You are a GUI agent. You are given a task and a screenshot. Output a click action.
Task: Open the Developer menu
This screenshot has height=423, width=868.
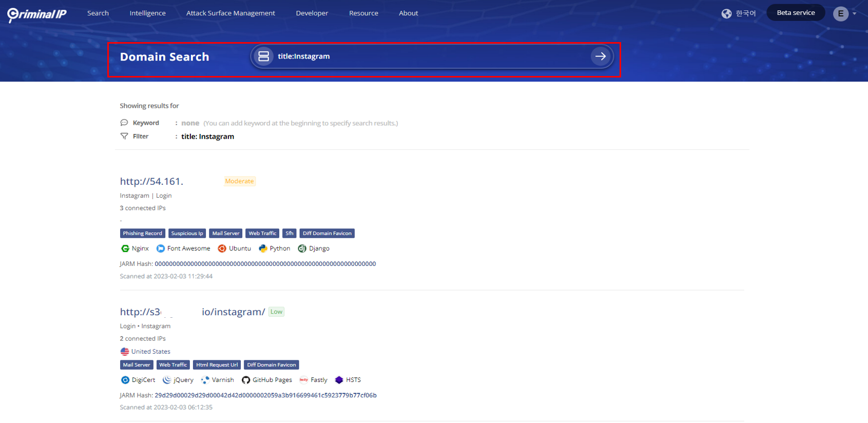[x=312, y=13]
